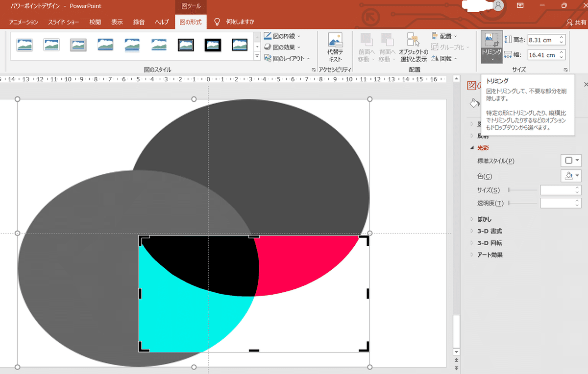Apply the ninth picture style thumbnail
The height and width of the screenshot is (374, 588).
pyautogui.click(x=239, y=45)
